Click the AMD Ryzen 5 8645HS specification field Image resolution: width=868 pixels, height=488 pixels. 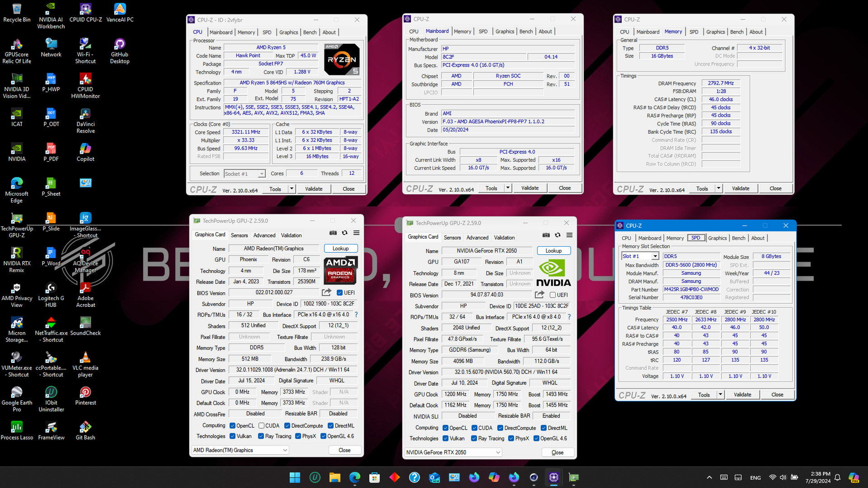pos(292,83)
